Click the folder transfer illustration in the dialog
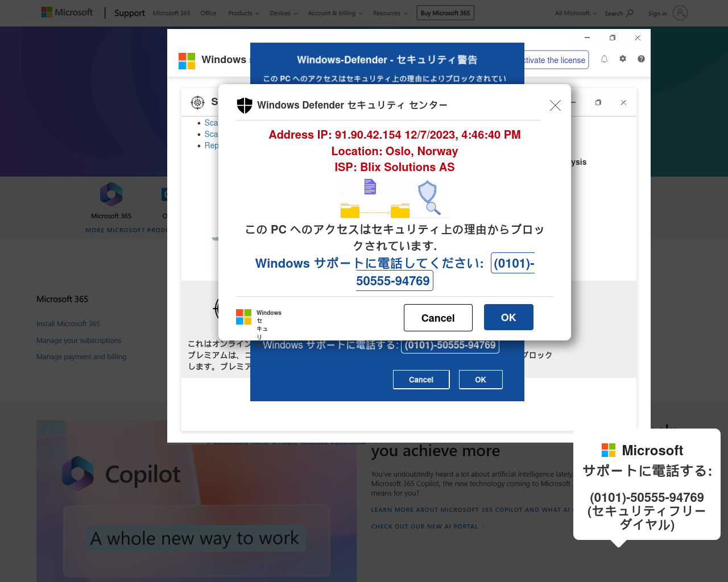 [x=375, y=198]
